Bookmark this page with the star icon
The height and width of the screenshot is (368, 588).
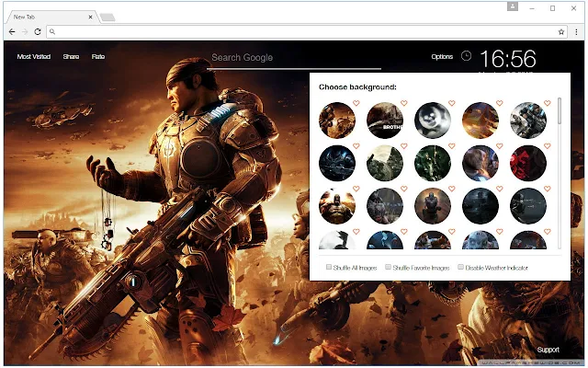point(561,32)
